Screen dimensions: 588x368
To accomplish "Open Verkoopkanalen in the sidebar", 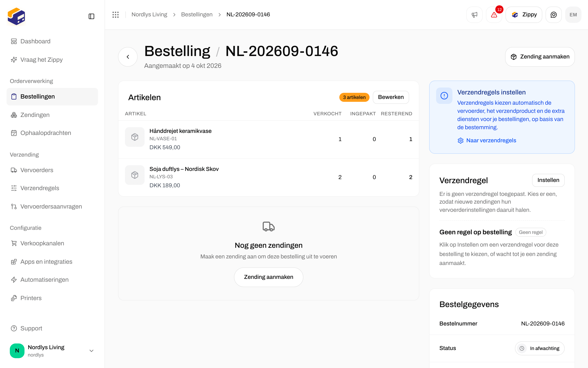I will tap(52, 243).
